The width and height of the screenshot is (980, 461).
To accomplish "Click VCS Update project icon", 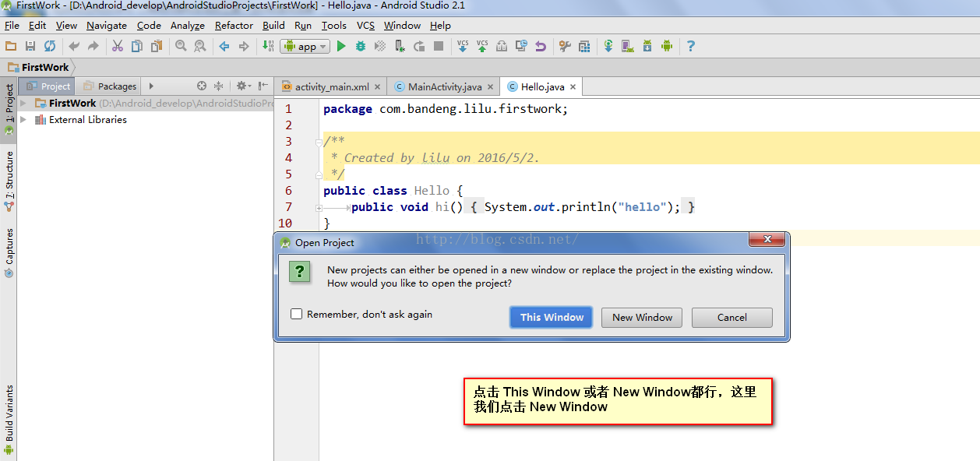I will [x=463, y=47].
